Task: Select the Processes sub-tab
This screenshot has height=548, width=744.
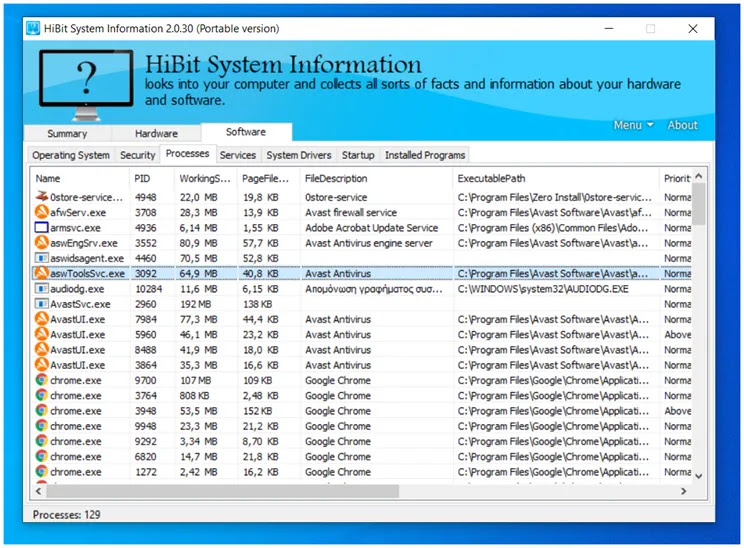Action: 187,154
